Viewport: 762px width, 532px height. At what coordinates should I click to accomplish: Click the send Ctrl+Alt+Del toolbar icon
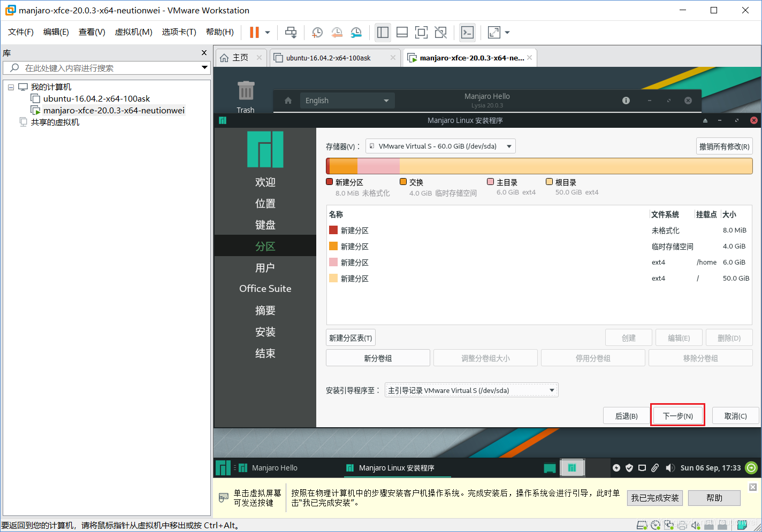point(291,33)
